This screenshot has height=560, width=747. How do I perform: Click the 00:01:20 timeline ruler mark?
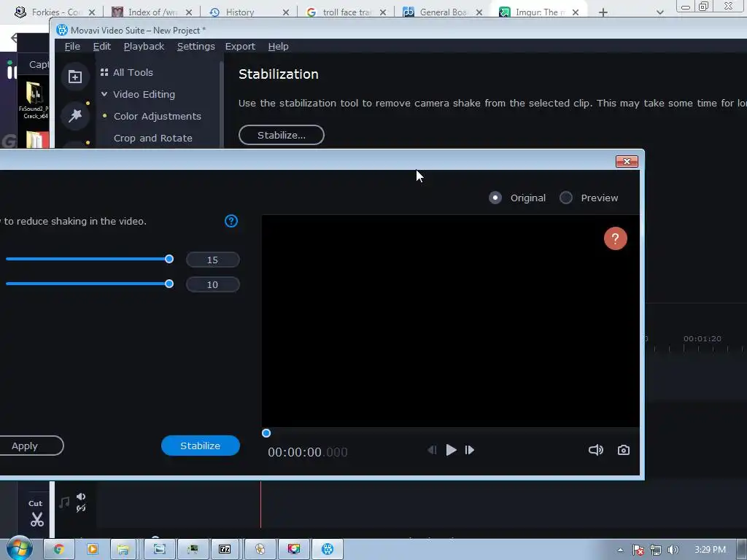pos(703,338)
